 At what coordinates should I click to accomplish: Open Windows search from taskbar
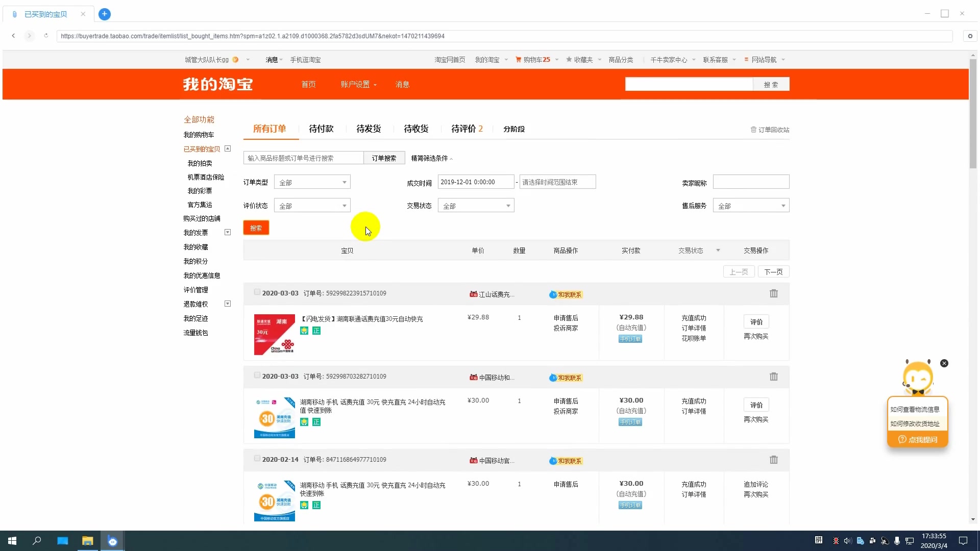pyautogui.click(x=37, y=541)
